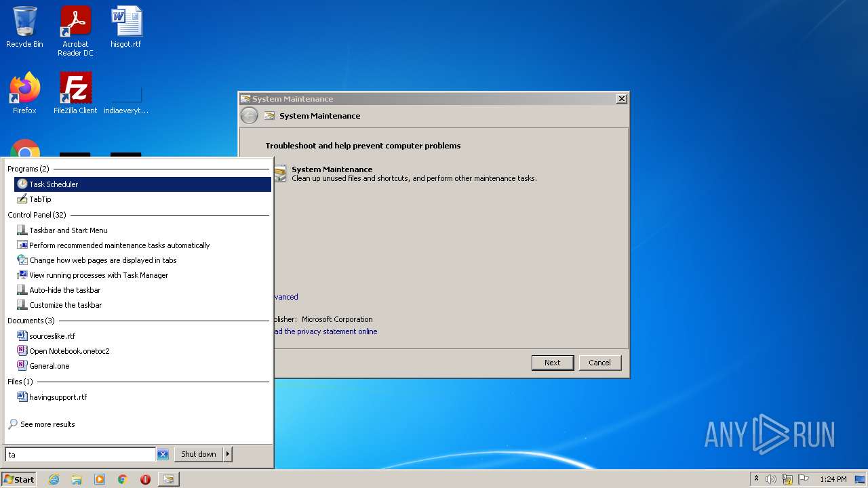The height and width of the screenshot is (488, 868).
Task: Click the Files (1) group header
Action: tap(20, 382)
